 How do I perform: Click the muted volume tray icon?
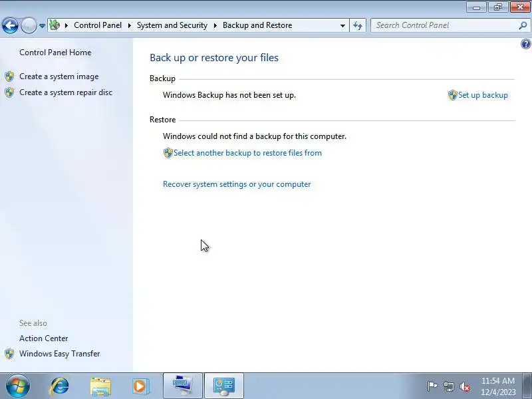click(465, 386)
